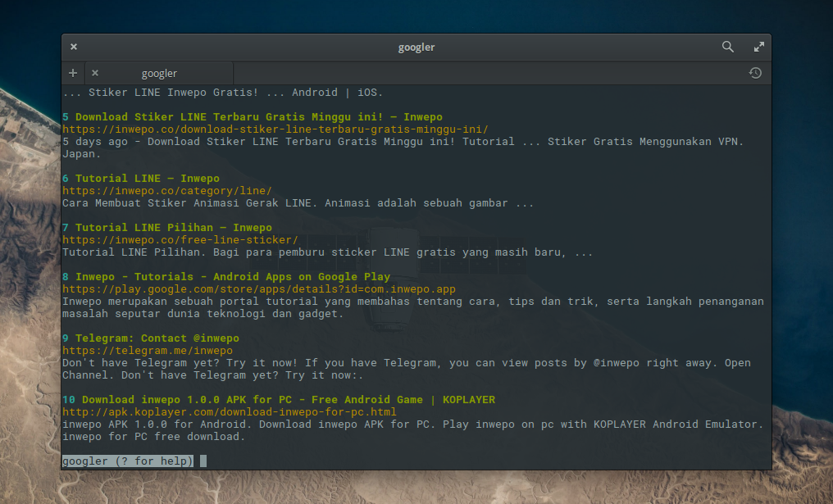Open the inwepo.co/category/line/ link
Image resolution: width=833 pixels, height=504 pixels.
click(x=166, y=191)
